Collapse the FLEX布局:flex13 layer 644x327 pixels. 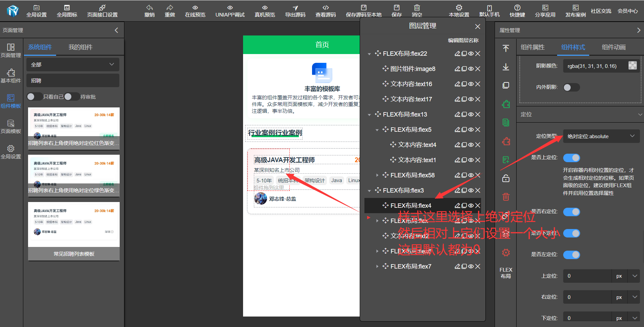(x=369, y=115)
